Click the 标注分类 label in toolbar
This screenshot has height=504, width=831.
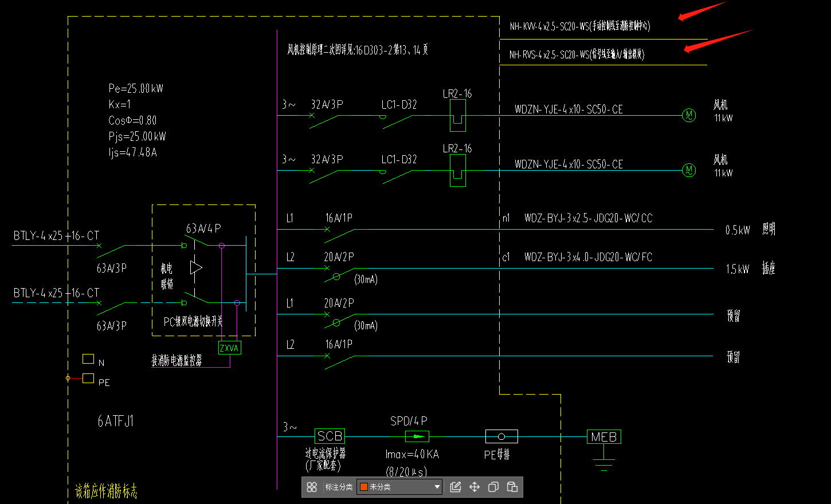pyautogui.click(x=339, y=487)
